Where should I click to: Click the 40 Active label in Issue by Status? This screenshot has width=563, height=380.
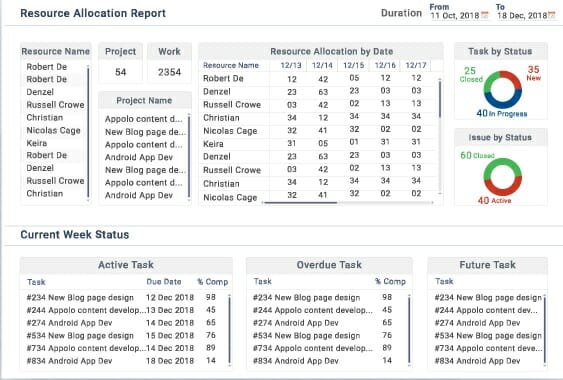(494, 200)
